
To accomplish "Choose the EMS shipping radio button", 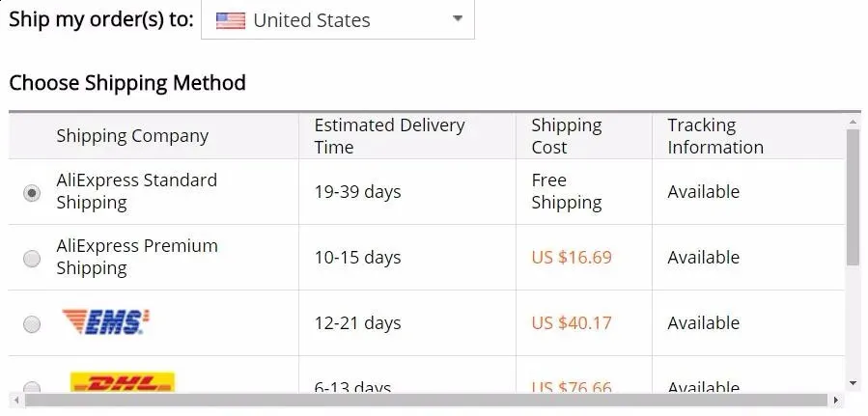I will coord(32,324).
